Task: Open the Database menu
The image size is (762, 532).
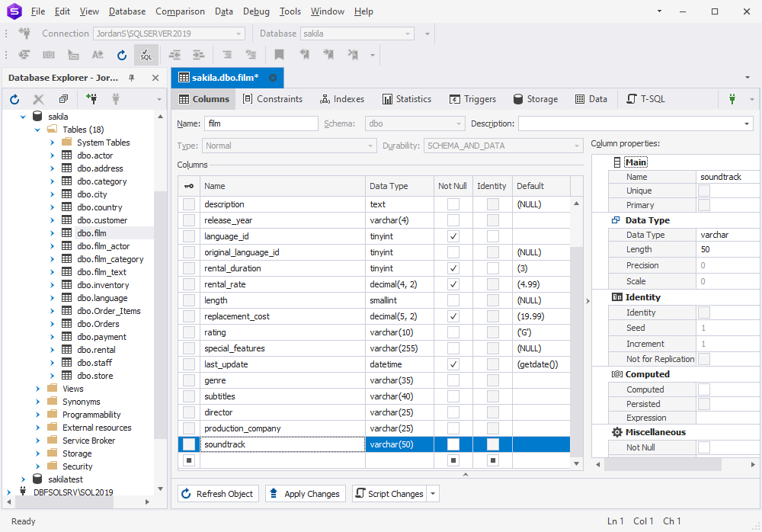Action: click(x=127, y=11)
